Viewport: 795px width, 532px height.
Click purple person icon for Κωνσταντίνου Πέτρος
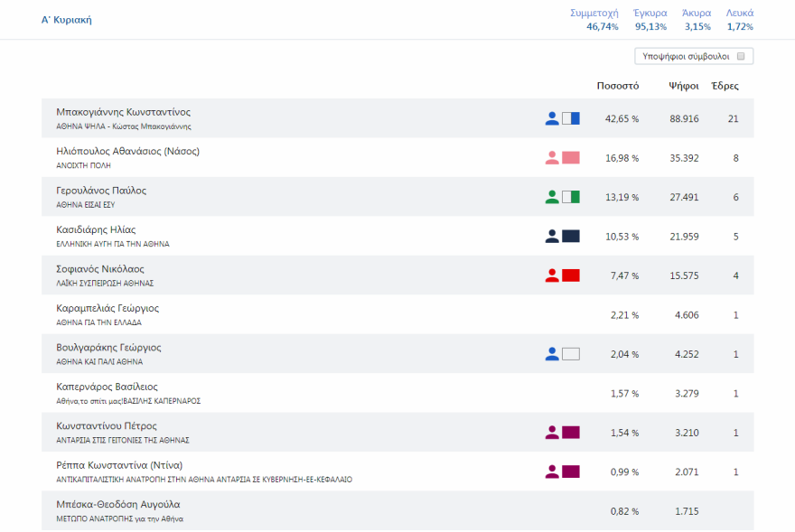click(552, 433)
